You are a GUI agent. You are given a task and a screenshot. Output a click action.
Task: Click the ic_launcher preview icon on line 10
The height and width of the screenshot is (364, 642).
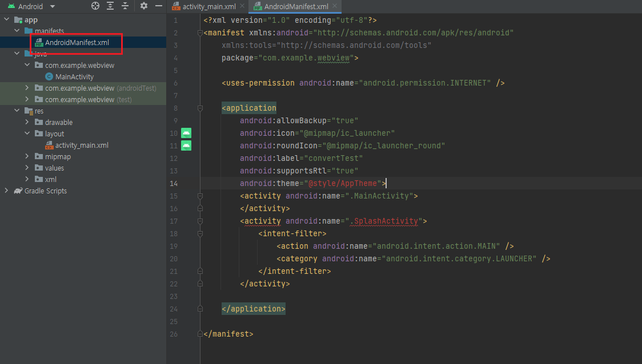coord(186,132)
